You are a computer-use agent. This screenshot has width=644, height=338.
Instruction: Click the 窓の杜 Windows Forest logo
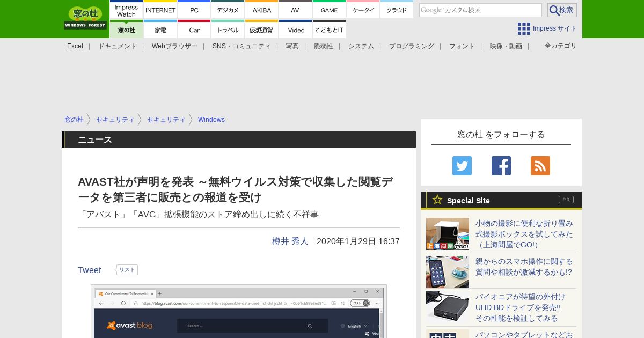[85, 18]
